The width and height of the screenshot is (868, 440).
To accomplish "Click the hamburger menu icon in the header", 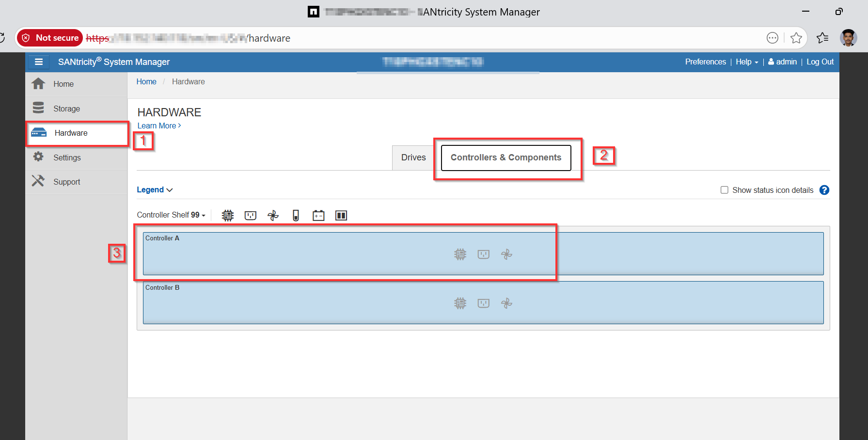I will click(x=39, y=62).
